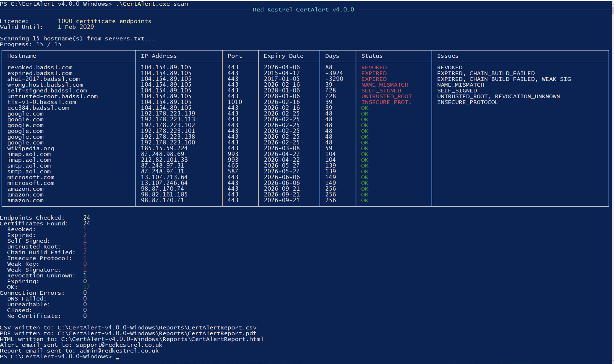Click the "No Certificate:" summary label

point(34,316)
